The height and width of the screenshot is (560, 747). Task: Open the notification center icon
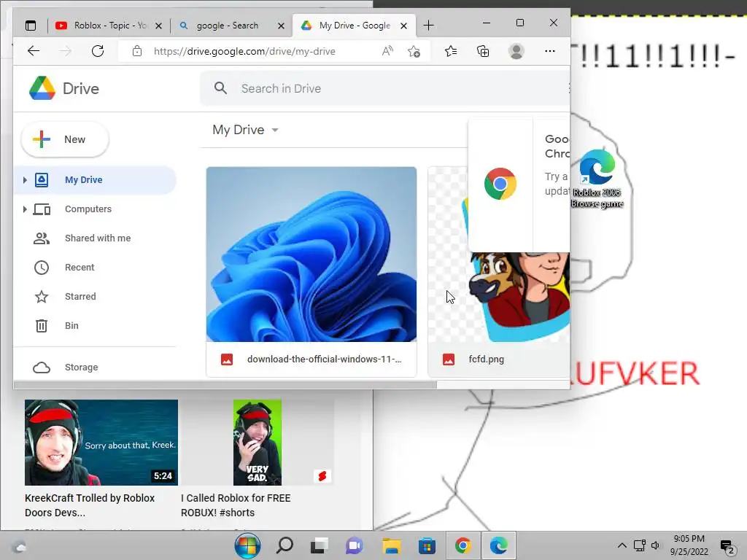(727, 546)
